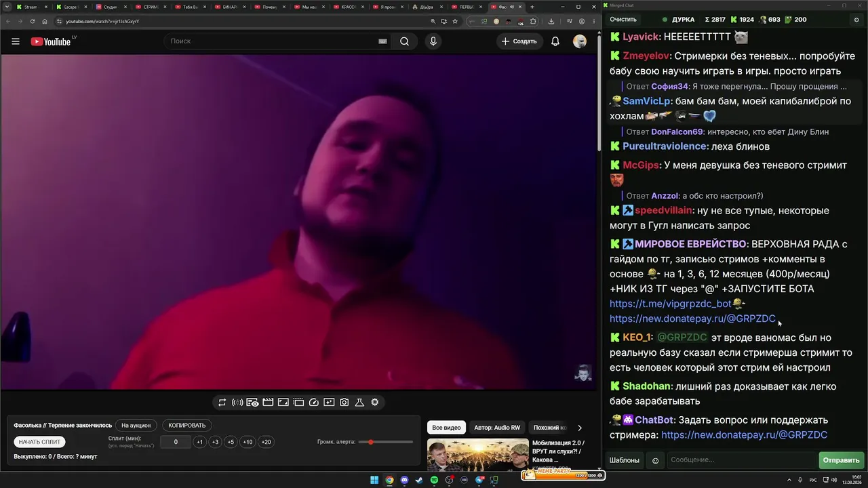Open the flask experiments icon
Viewport: 868px width, 488px height.
(x=359, y=403)
